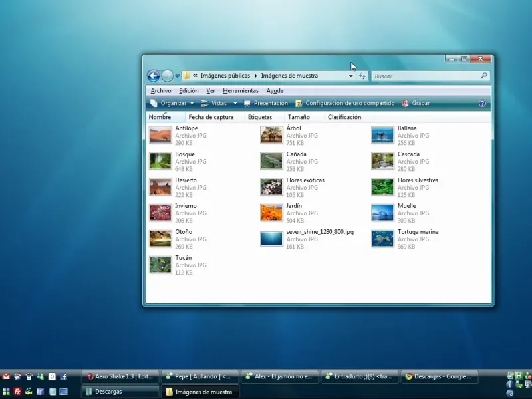This screenshot has width=532, height=399.
Task: Select the seven_shine_1280_800.jpg file name
Action: click(320, 232)
